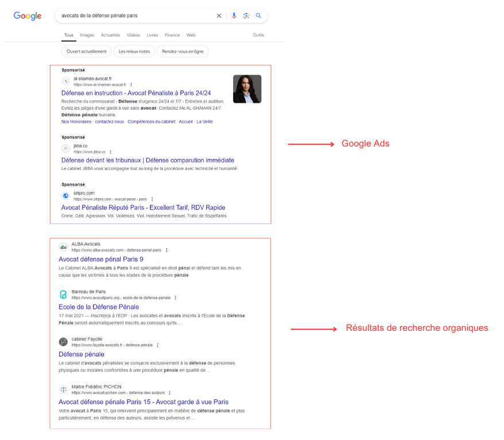Open options menu for Frédéric PICHON result
This screenshot has width=504, height=440.
[x=169, y=393]
